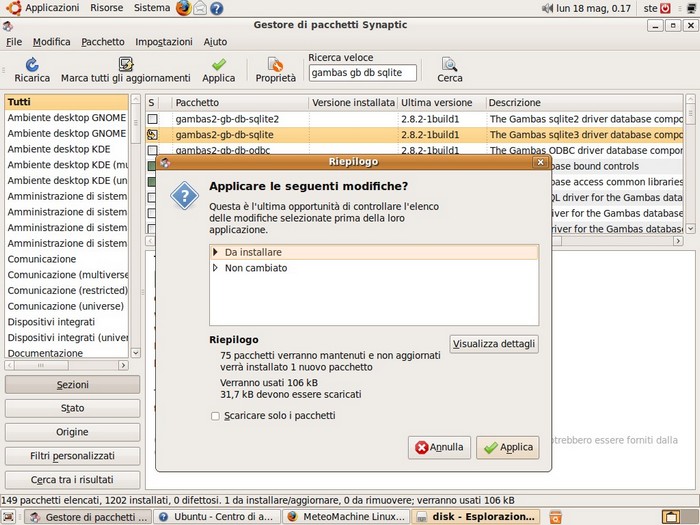Click the trash icon in bottom panel
Screen dimensions: 700x525
click(555, 517)
